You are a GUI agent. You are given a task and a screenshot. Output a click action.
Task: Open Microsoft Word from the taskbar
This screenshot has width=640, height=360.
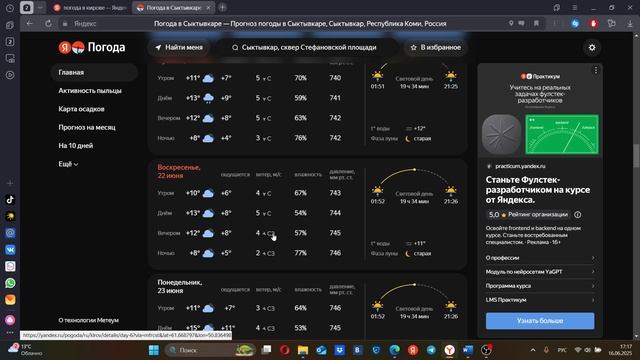click(468, 350)
